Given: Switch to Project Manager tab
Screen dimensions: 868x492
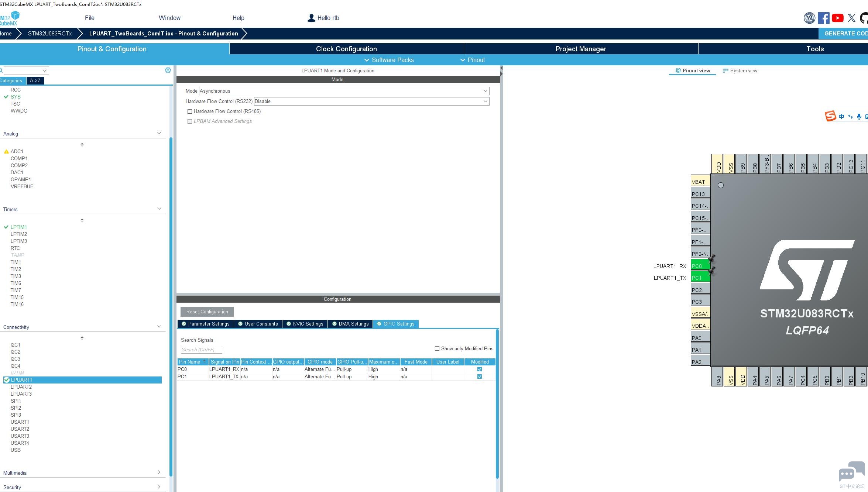Looking at the screenshot, I should click(581, 49).
